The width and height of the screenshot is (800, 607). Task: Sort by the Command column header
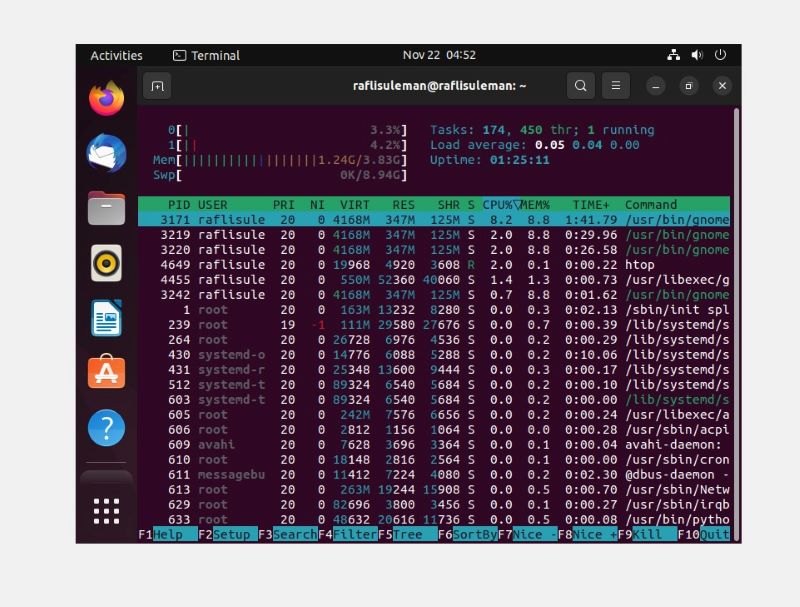651,205
